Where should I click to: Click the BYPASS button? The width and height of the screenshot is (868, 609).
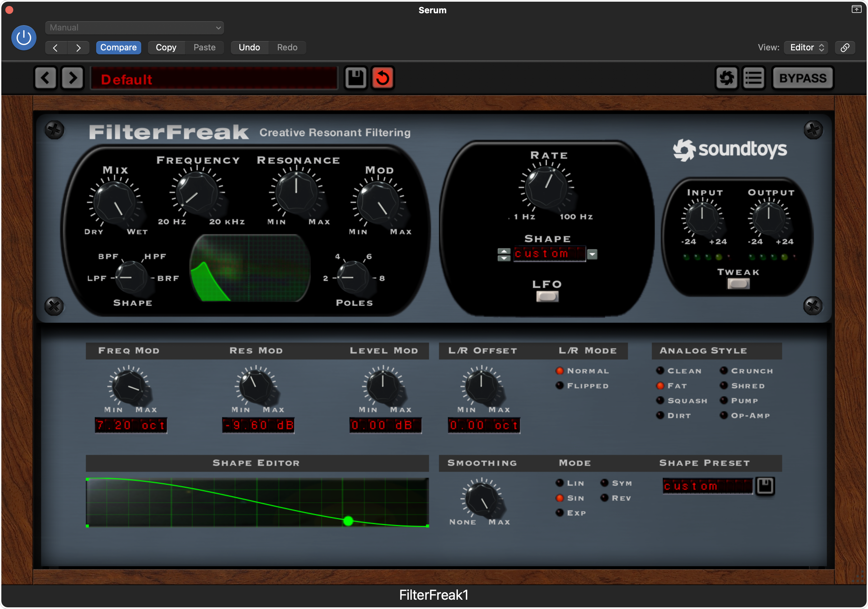803,78
